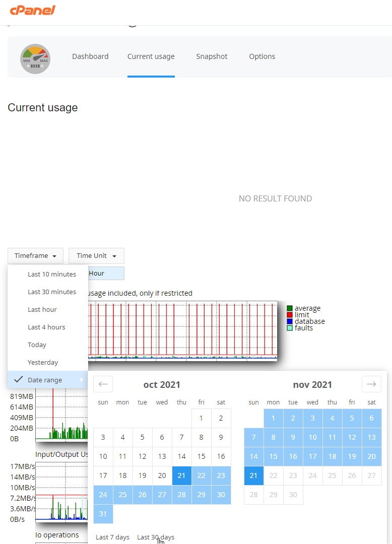Go to the Options tab

pos(262,56)
